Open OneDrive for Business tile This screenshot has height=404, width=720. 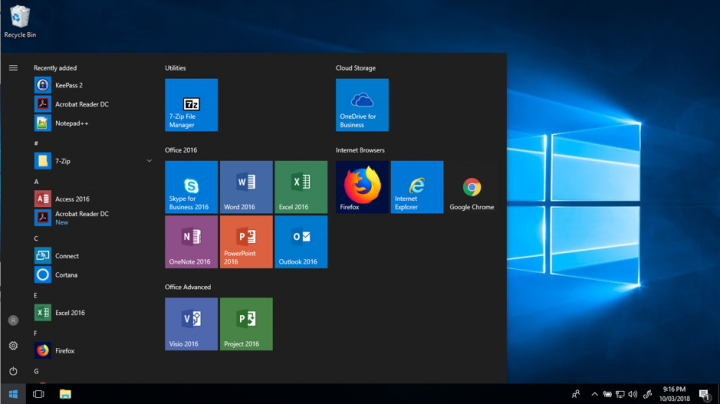click(x=362, y=105)
